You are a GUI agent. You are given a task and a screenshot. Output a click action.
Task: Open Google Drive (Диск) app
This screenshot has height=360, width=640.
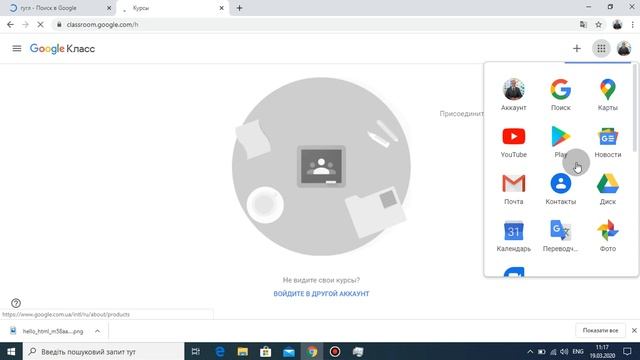click(x=607, y=189)
